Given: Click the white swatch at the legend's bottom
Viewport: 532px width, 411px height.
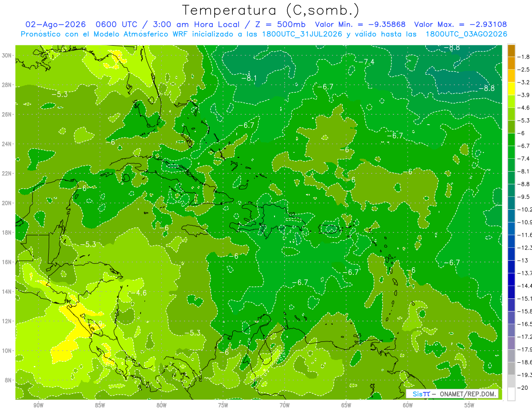Looking at the screenshot, I should 511,394.
